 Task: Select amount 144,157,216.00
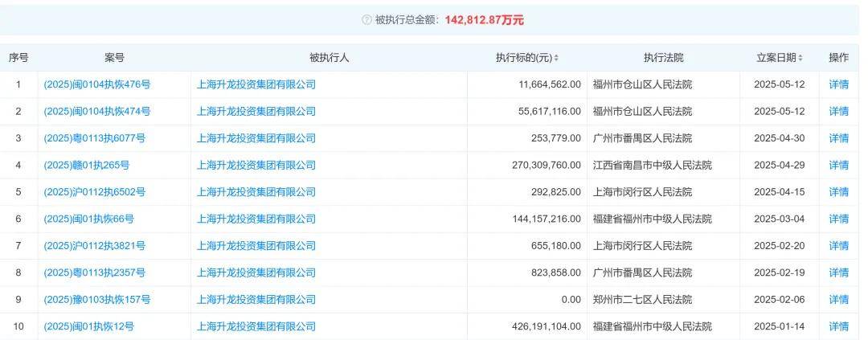pos(547,219)
